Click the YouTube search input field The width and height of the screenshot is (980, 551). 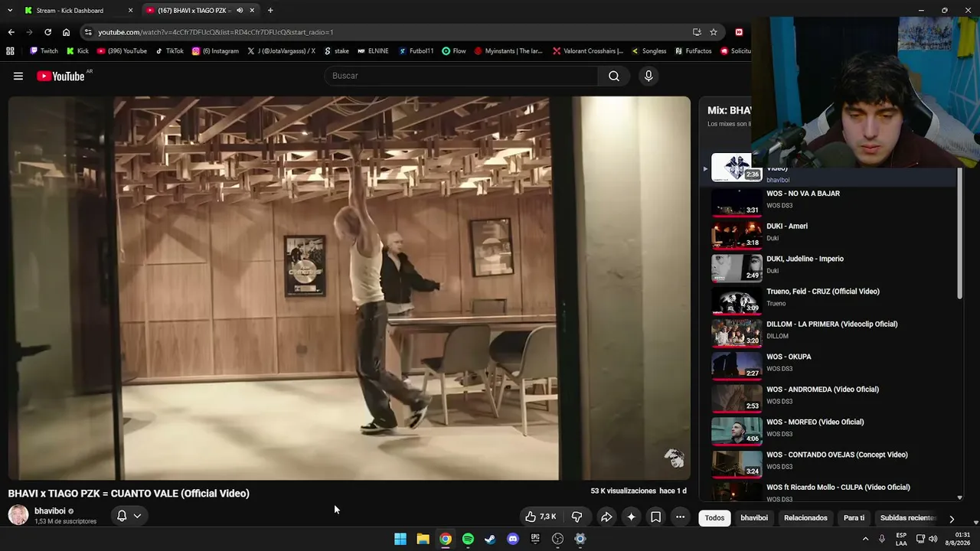462,76
